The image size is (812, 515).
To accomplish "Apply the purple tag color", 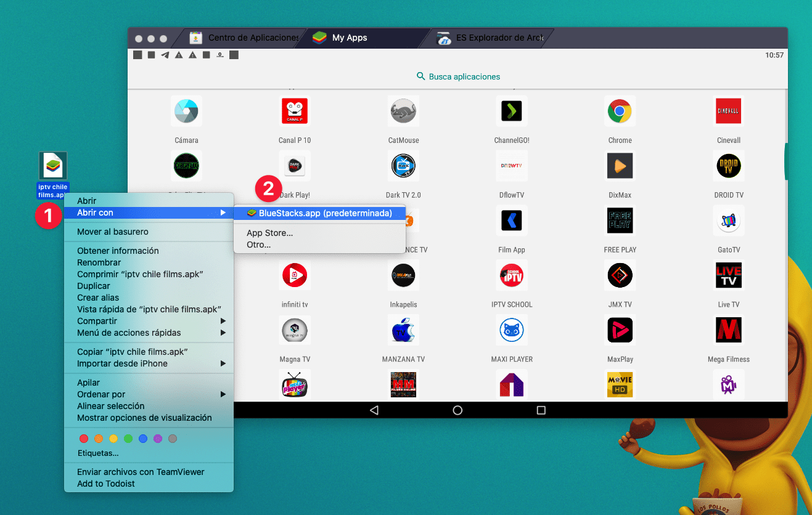I will (158, 439).
